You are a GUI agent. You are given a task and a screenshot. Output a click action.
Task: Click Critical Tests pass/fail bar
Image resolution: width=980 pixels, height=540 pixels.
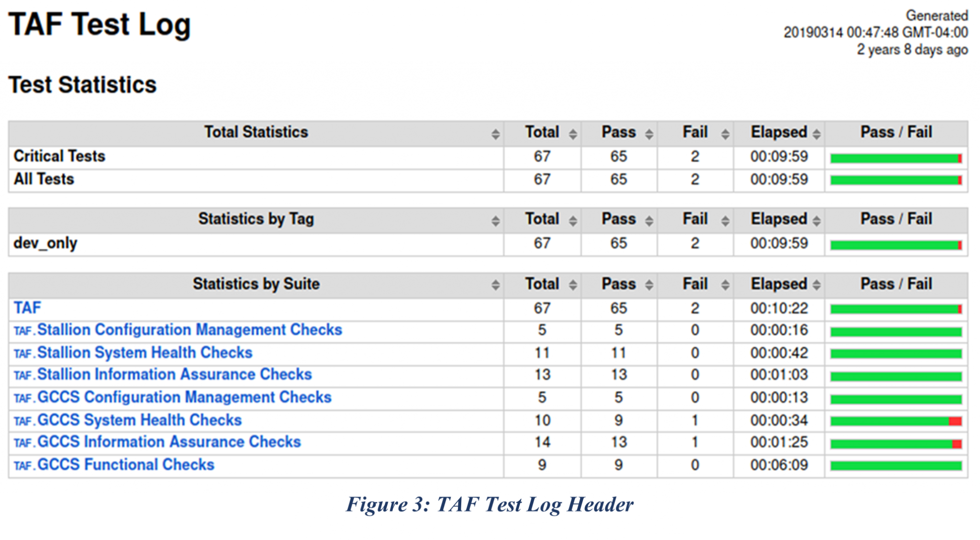pos(896,158)
